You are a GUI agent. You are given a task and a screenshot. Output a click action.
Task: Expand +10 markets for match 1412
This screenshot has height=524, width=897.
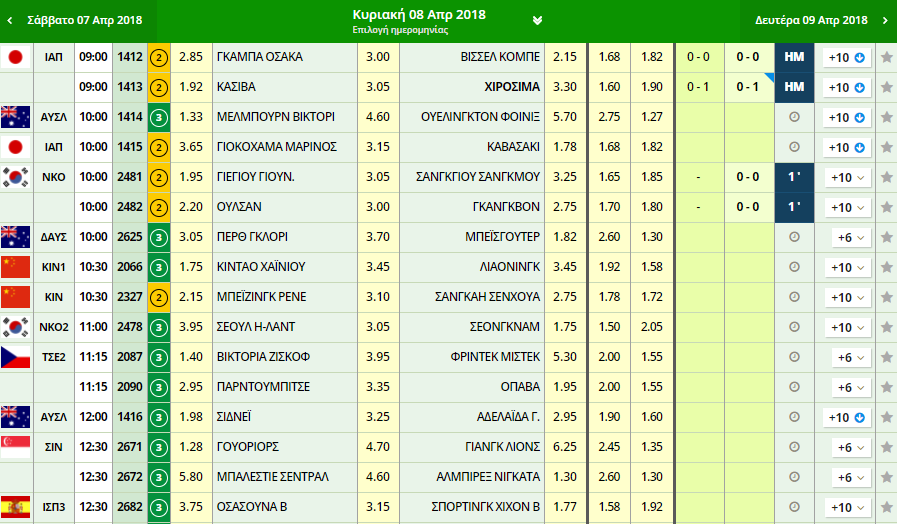tap(846, 57)
